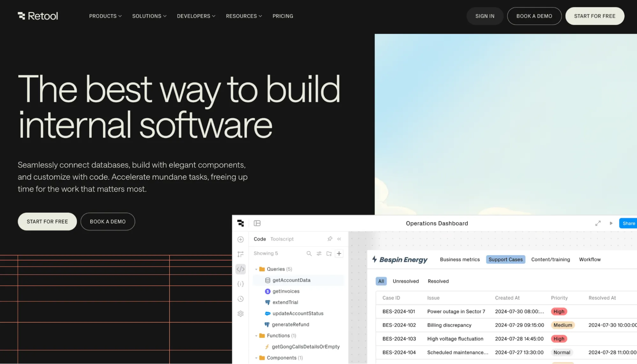The image size is (637, 364).
Task: Click Book a Demo in the navbar
Action: [534, 16]
